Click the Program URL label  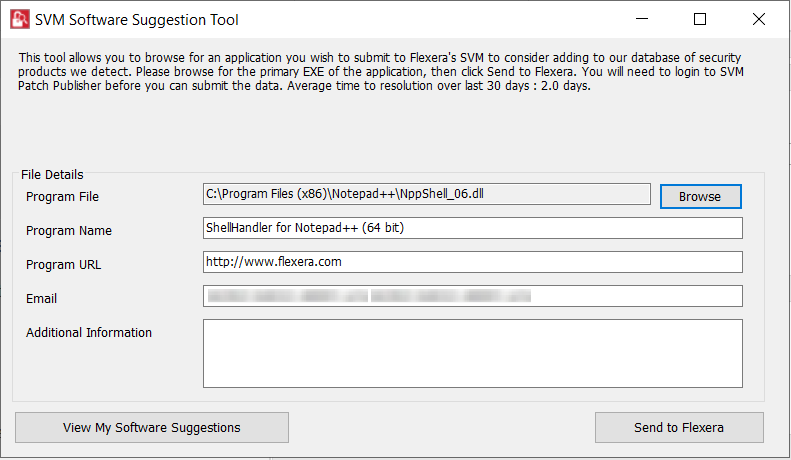tap(63, 265)
